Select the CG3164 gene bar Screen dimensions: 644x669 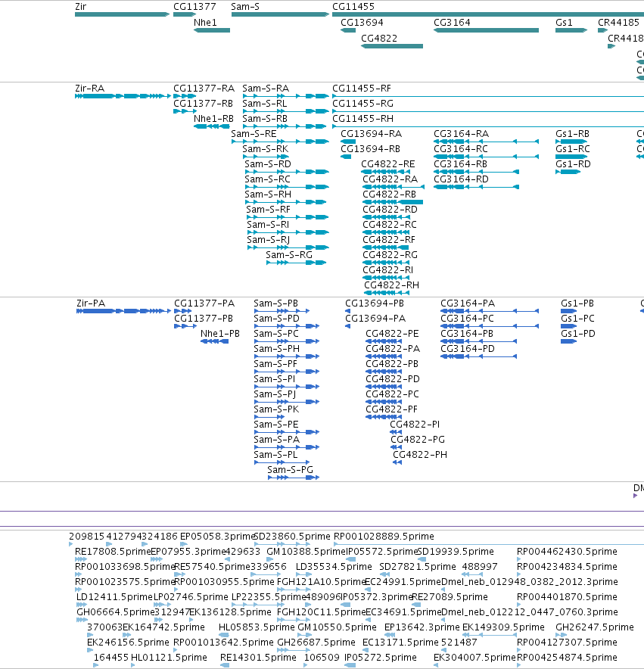(x=486, y=30)
